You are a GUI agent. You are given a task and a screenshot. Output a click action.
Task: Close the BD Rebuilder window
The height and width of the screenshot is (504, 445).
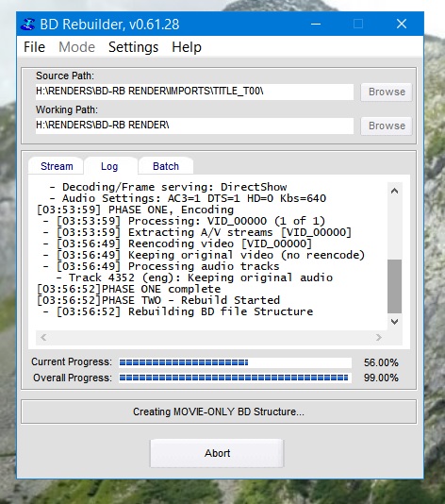(x=402, y=25)
